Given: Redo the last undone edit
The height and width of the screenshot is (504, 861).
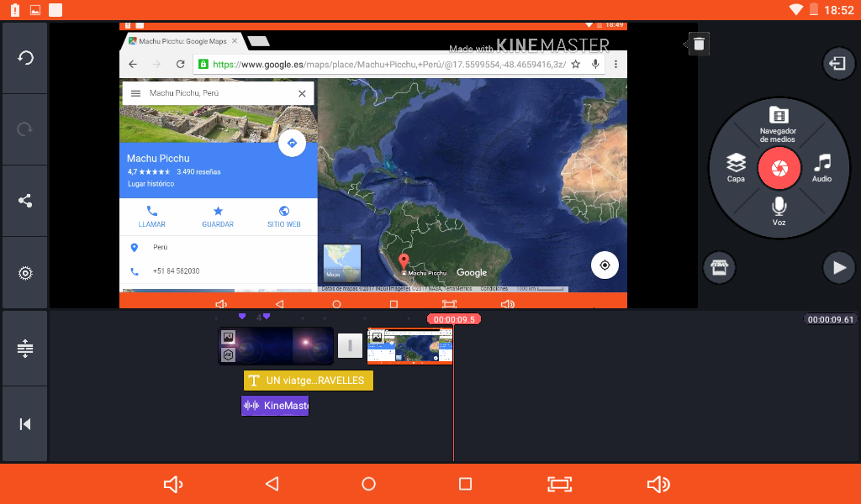Looking at the screenshot, I should coord(25,129).
